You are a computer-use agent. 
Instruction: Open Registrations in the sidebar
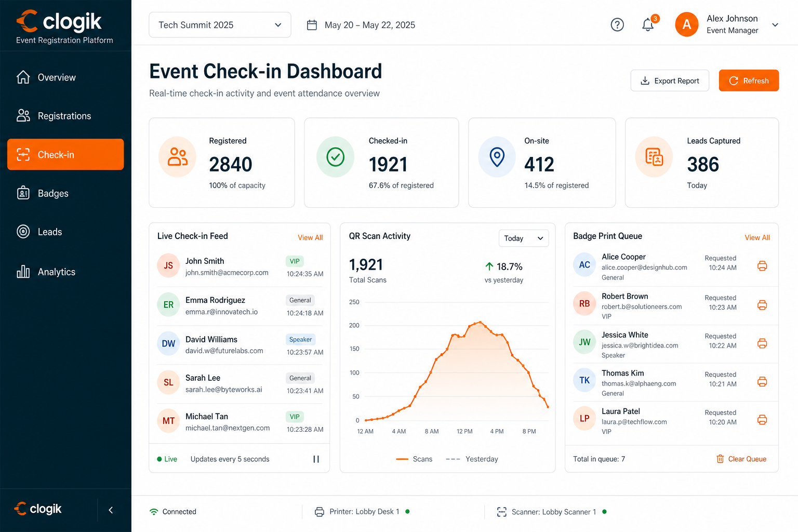coord(65,116)
